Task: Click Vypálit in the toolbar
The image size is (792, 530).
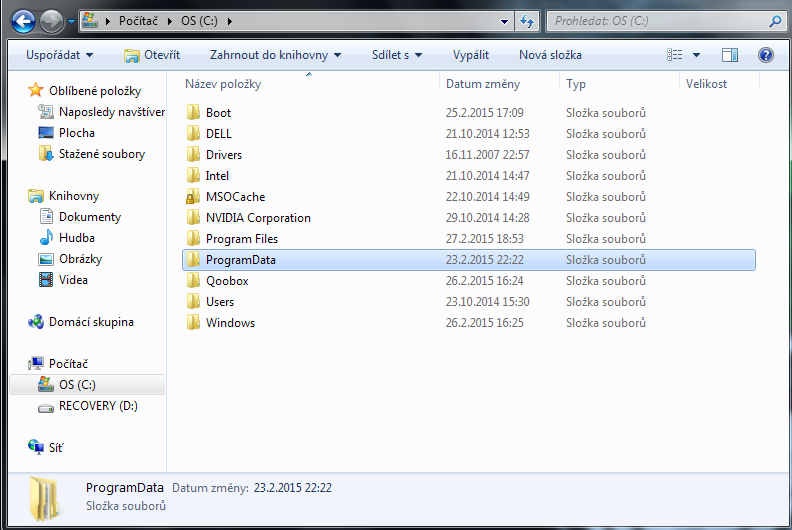Action: [470, 55]
